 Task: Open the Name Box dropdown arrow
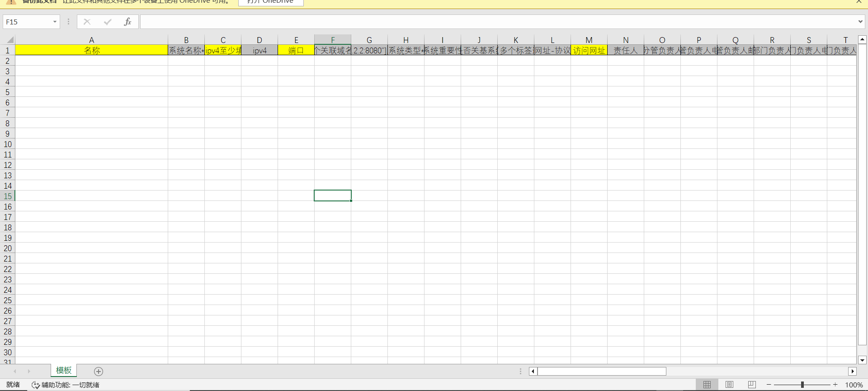55,22
